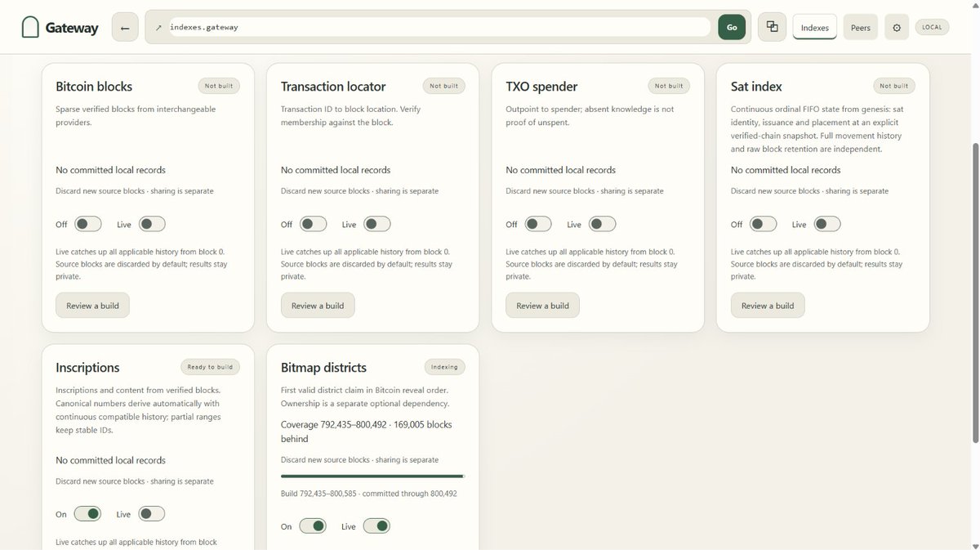The height and width of the screenshot is (550, 980).
Task: Click the Not built badge on Transaction locator
Action: coord(444,86)
